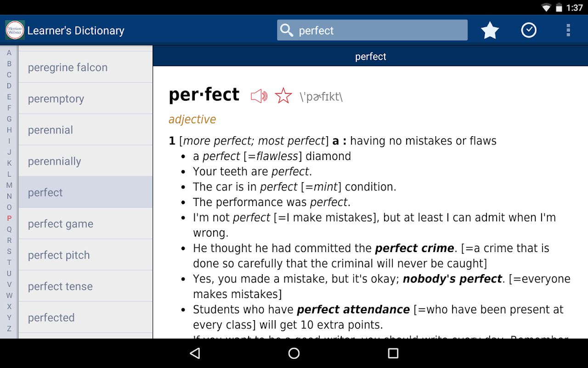The image size is (588, 368).
Task: Toggle red outline star beside perfect headword
Action: click(x=283, y=96)
